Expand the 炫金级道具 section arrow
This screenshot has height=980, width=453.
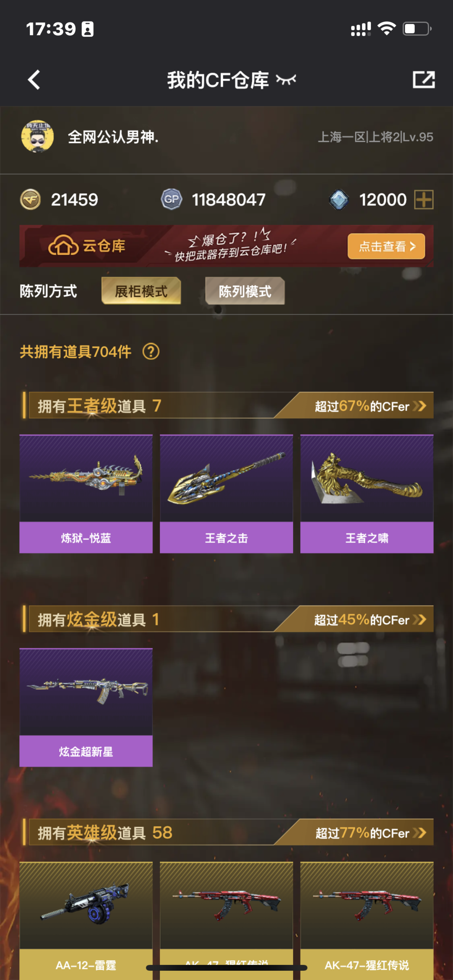point(419,619)
